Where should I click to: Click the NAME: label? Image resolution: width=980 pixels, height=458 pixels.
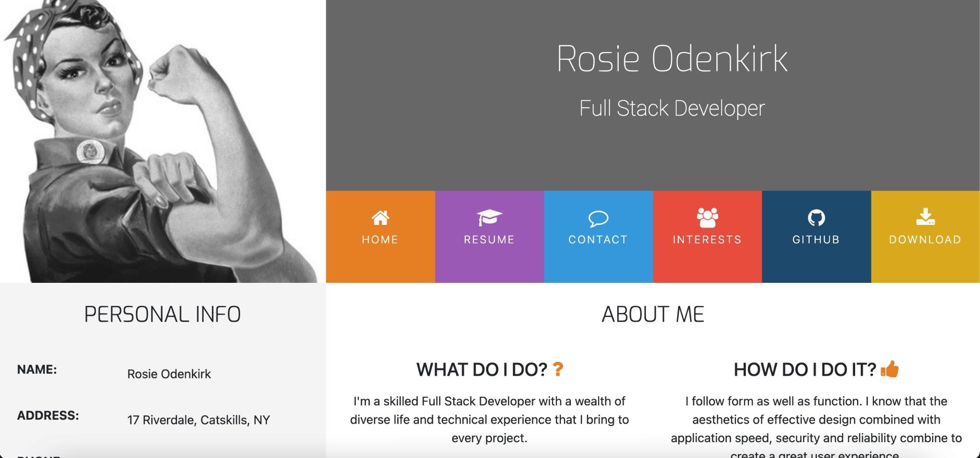point(37,370)
